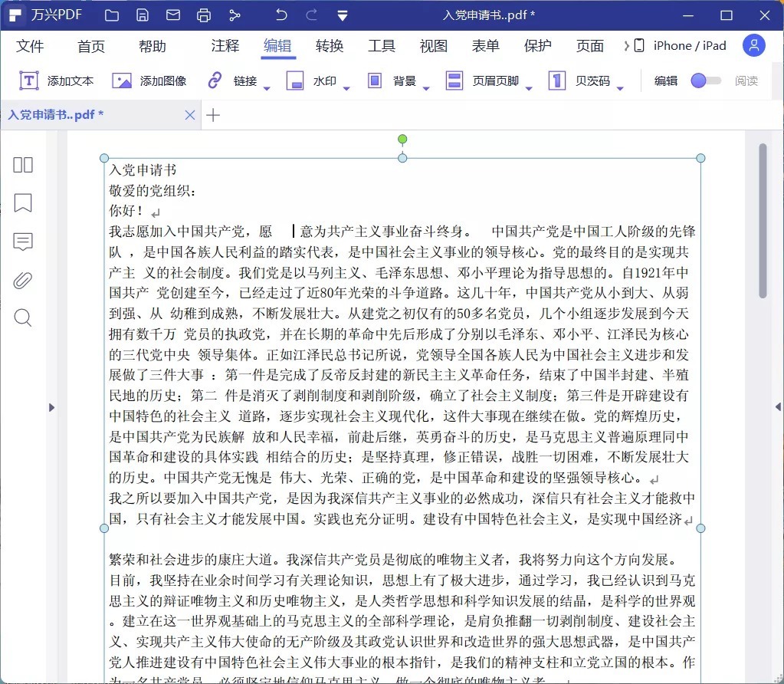The width and height of the screenshot is (784, 684).
Task: Click the save disk icon
Action: coord(143,15)
